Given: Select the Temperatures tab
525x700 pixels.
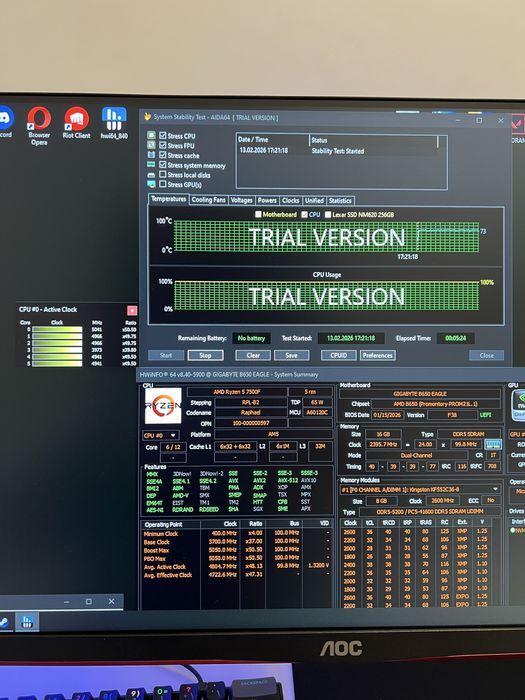Looking at the screenshot, I should [168, 199].
